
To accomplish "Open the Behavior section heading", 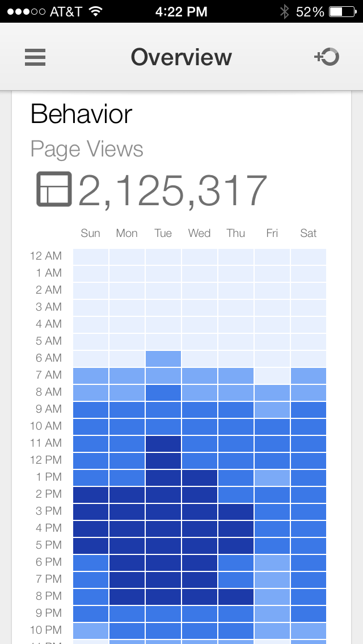I will pyautogui.click(x=81, y=114).
